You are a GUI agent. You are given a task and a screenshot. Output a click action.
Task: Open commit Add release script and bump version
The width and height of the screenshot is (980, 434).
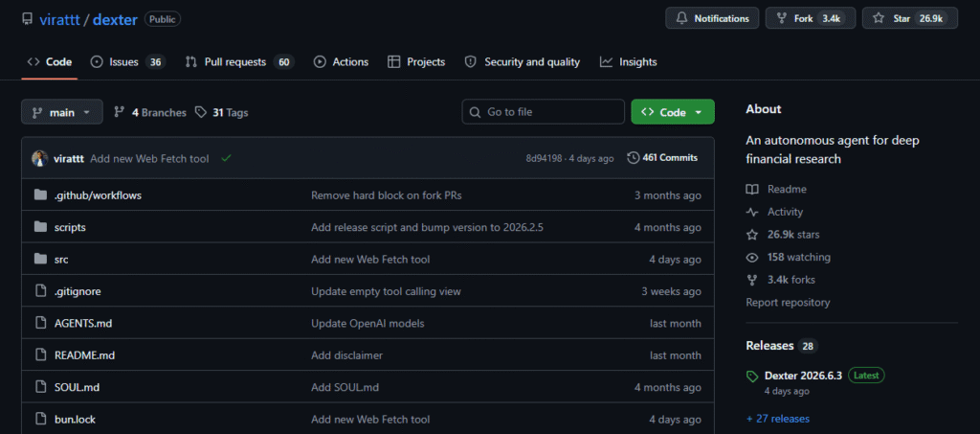[427, 227]
